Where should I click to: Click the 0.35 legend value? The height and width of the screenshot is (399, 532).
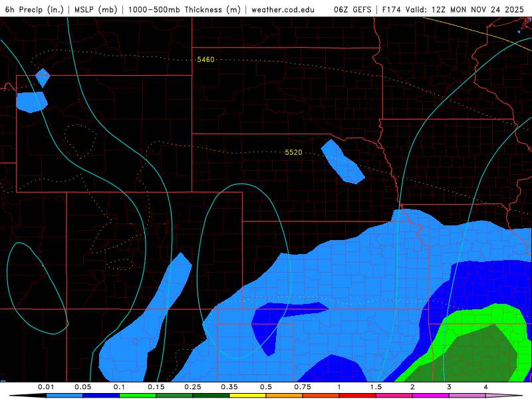229,387
